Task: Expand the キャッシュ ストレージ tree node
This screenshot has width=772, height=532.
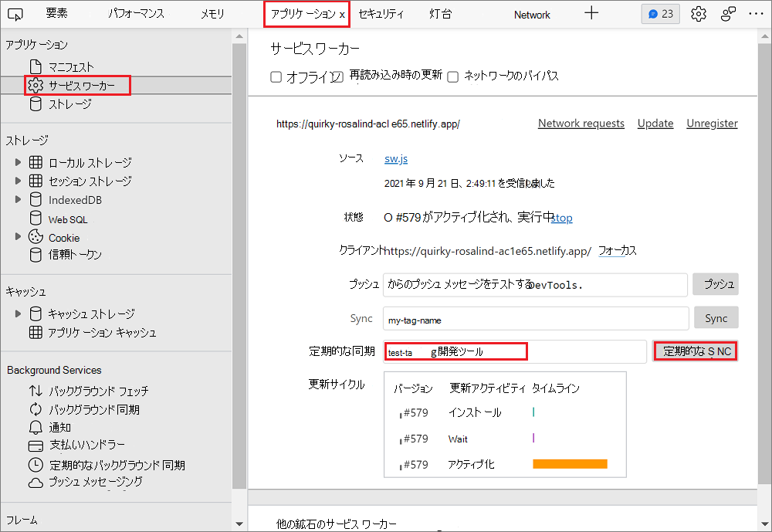Action: tap(18, 313)
